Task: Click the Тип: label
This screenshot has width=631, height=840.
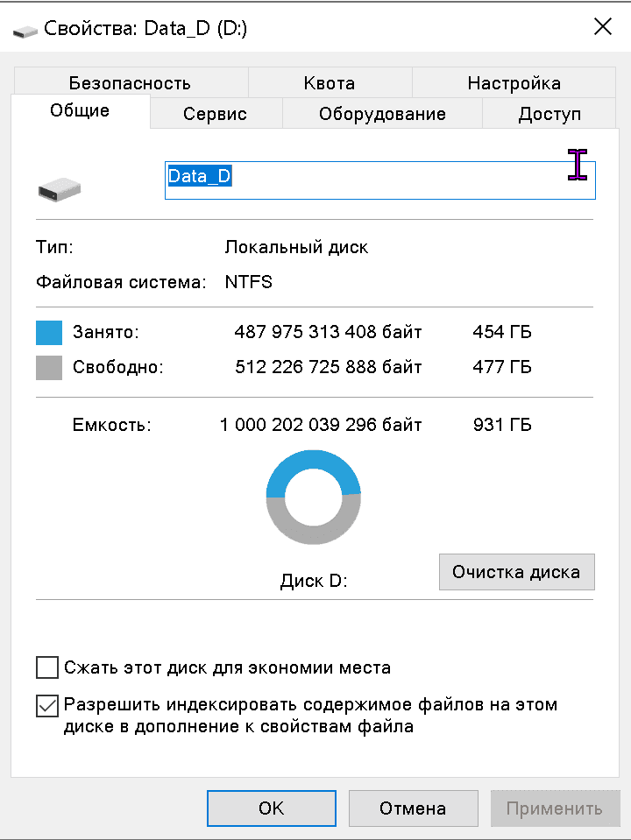Action: click(54, 248)
